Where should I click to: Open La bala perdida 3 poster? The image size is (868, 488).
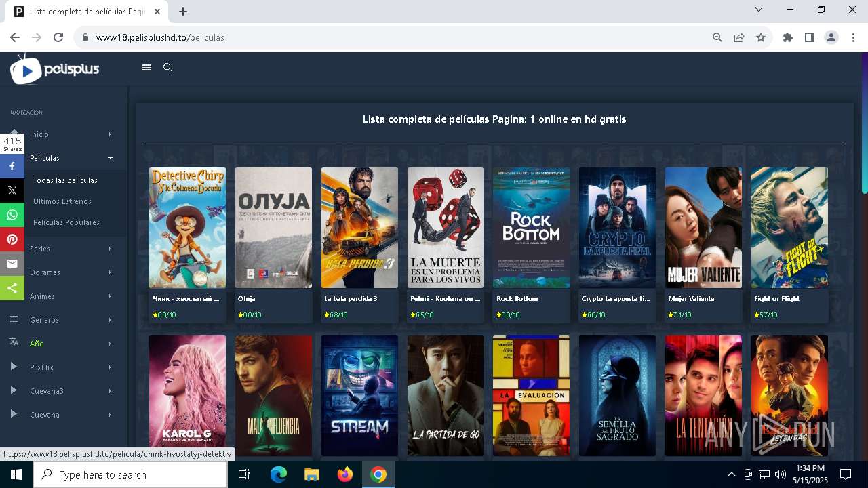[x=359, y=228]
